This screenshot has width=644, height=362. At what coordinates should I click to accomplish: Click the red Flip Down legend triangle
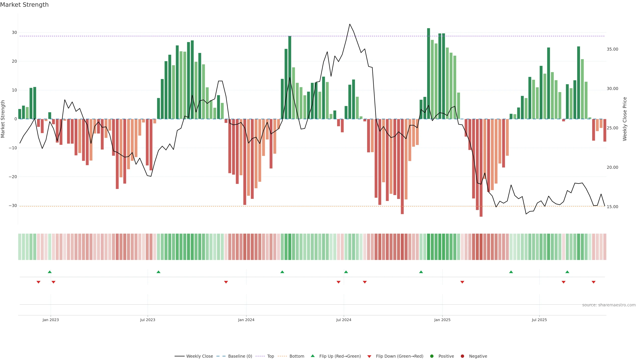click(369, 356)
